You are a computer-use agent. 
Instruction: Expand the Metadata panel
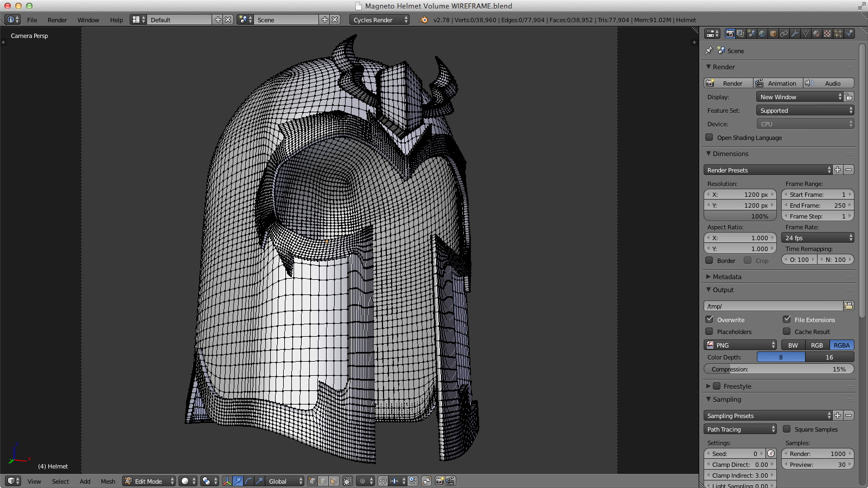tap(726, 277)
